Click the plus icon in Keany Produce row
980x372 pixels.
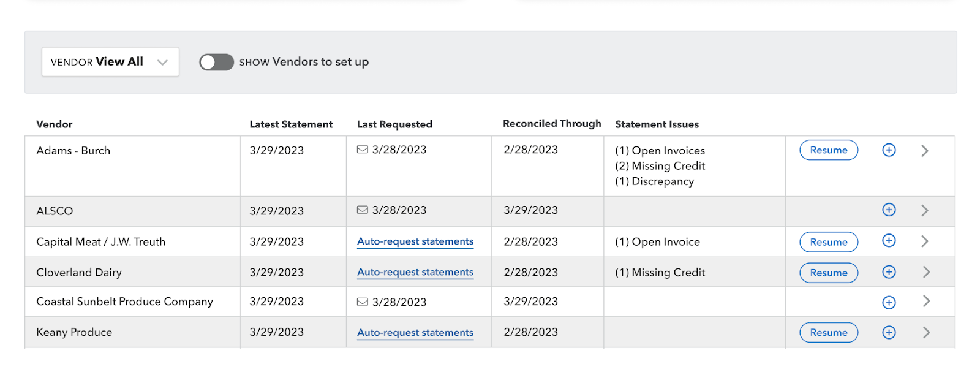(x=889, y=332)
